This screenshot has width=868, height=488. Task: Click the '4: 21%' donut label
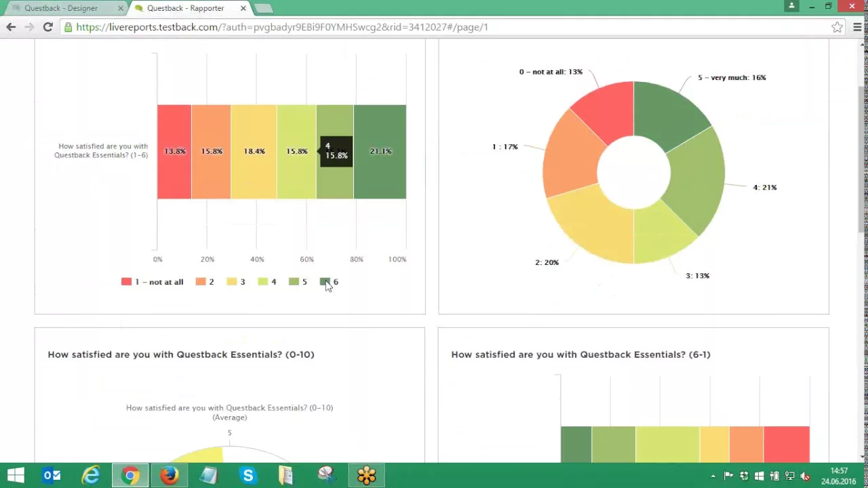pos(765,188)
